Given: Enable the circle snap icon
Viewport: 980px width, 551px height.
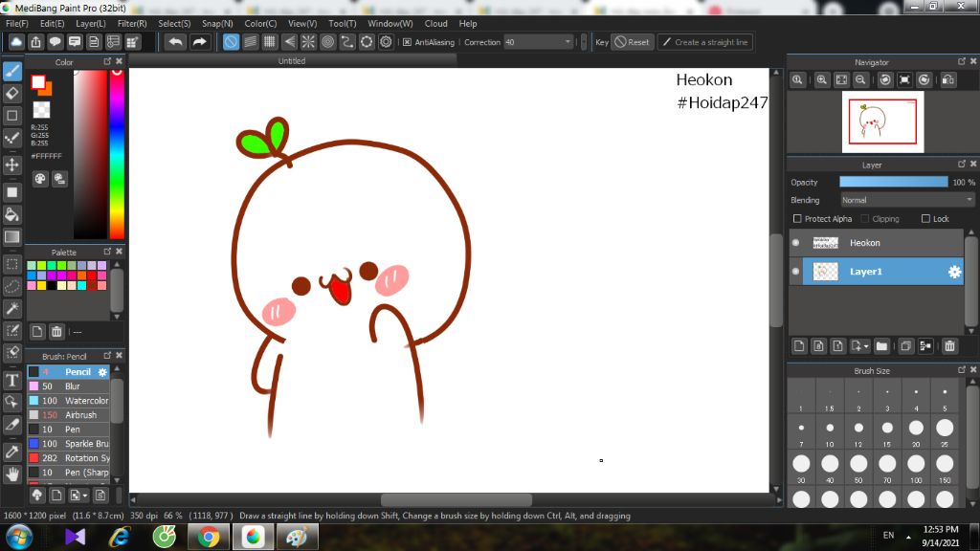Looking at the screenshot, I should (x=327, y=42).
